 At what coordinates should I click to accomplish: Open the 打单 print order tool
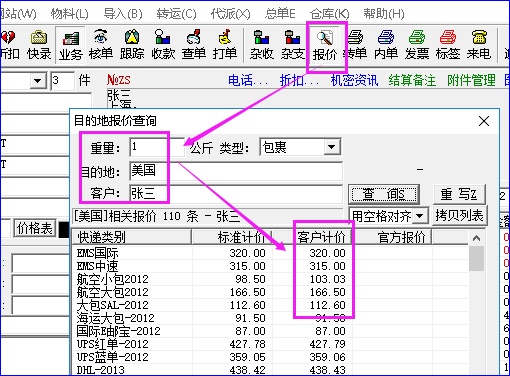pyautogui.click(x=225, y=45)
